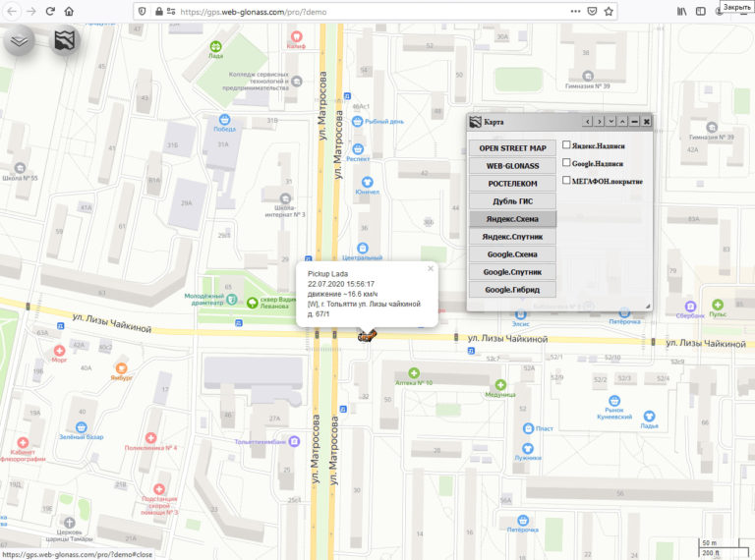This screenshot has width=755, height=560.
Task: Click the lower Пятёрочка store icon
Action: [523, 520]
